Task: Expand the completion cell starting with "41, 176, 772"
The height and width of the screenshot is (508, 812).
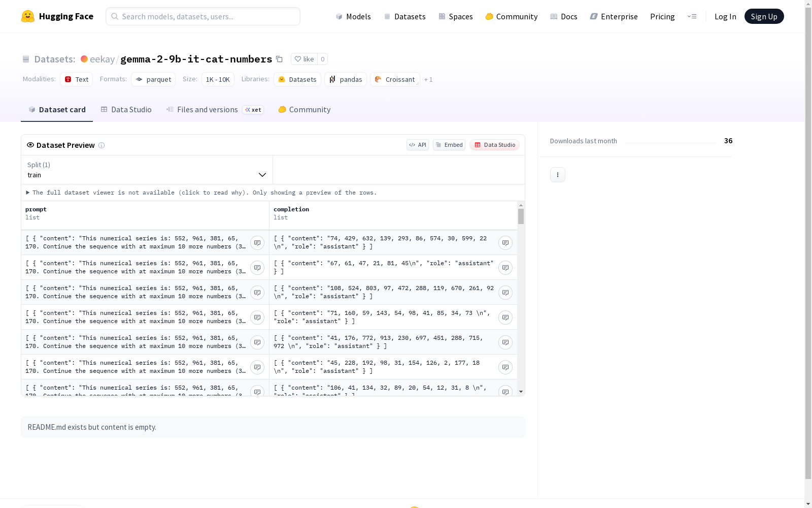Action: click(505, 342)
